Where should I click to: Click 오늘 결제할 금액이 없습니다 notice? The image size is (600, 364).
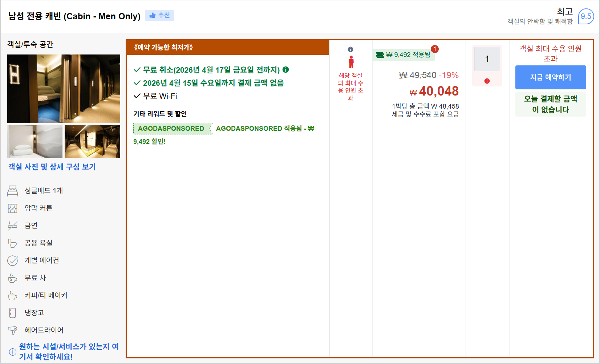click(551, 104)
